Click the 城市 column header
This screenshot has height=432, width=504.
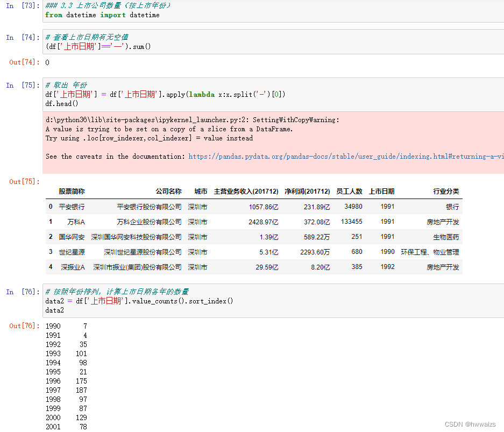201,192
